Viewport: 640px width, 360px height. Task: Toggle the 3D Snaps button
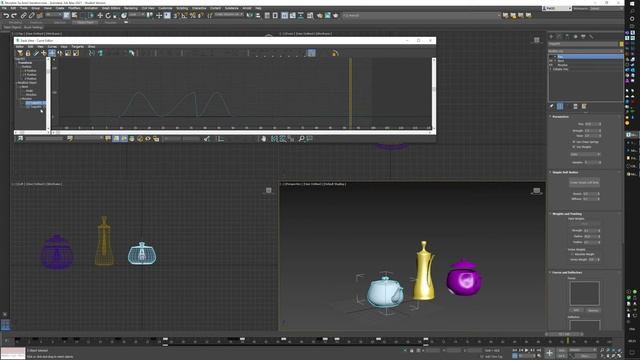click(x=176, y=16)
